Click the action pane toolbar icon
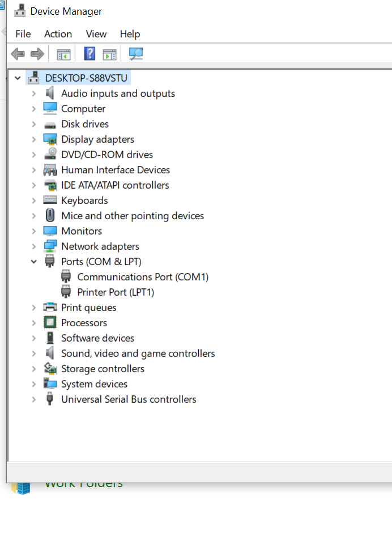Viewport: 392px width, 533px height. (109, 54)
